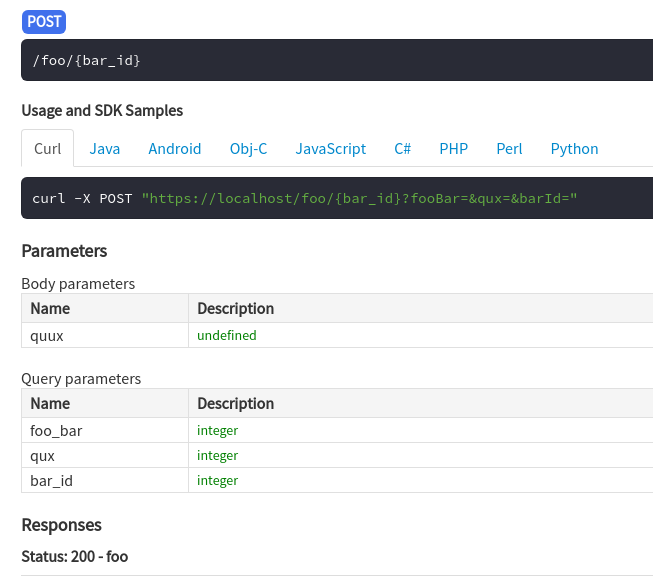
Task: Select the Android SDK tab
Action: (175, 149)
